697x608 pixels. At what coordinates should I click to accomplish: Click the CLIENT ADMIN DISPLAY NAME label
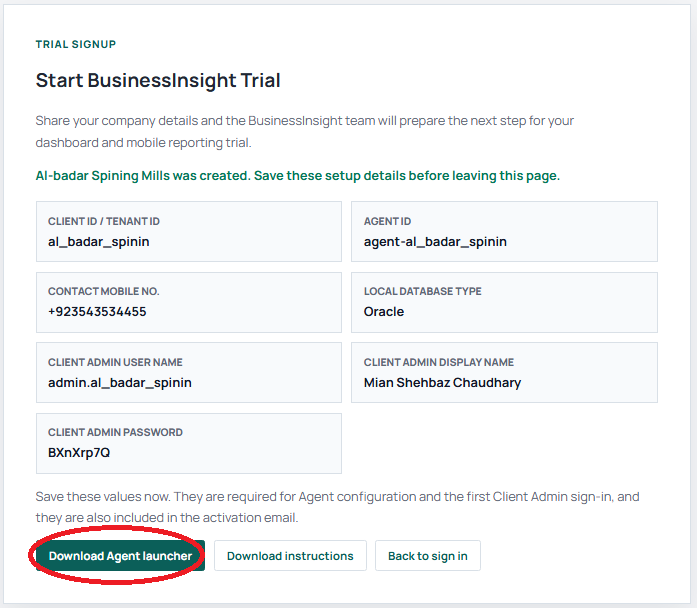point(439,362)
